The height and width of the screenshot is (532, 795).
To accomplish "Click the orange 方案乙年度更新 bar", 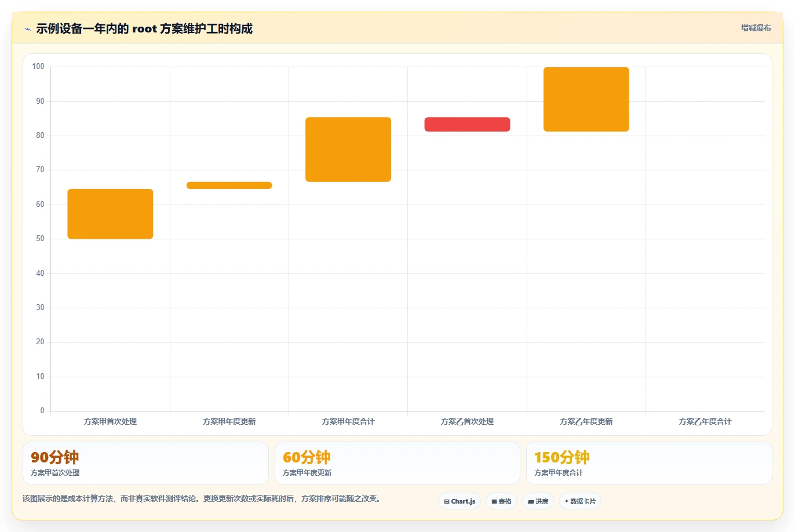I will (586, 99).
